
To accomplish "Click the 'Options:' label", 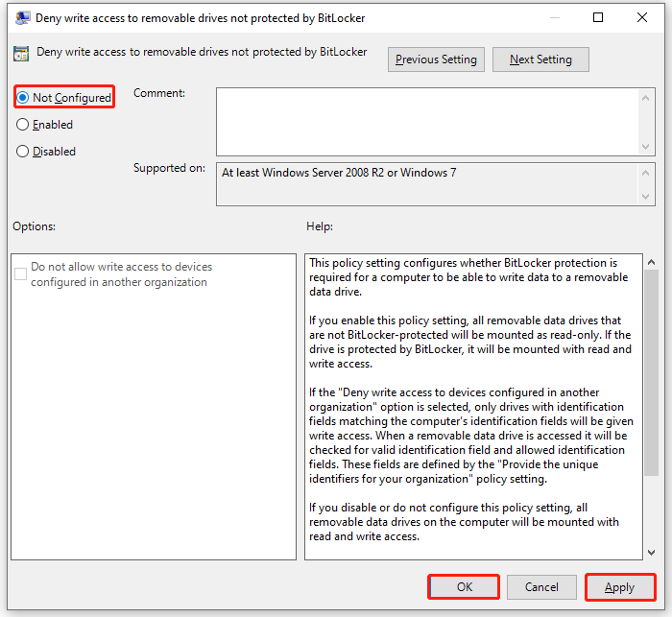I will coord(34,226).
